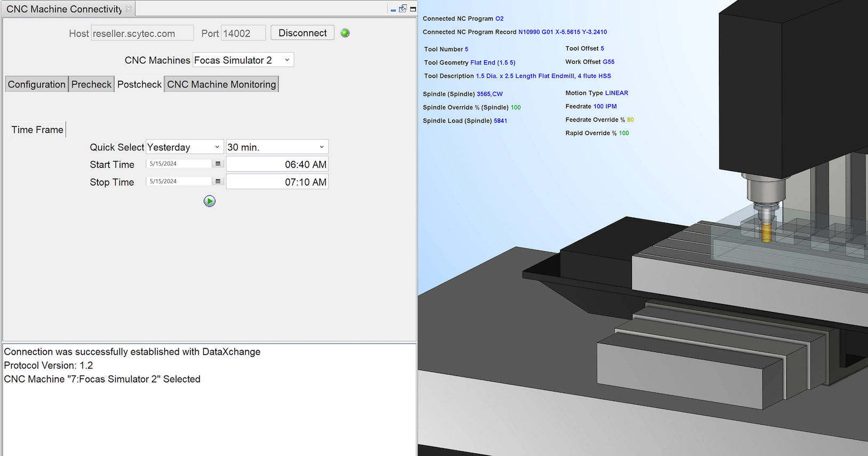868x456 pixels.
Task: Maximize the CNC Machine Connectivity panel
Action: coord(413,9)
